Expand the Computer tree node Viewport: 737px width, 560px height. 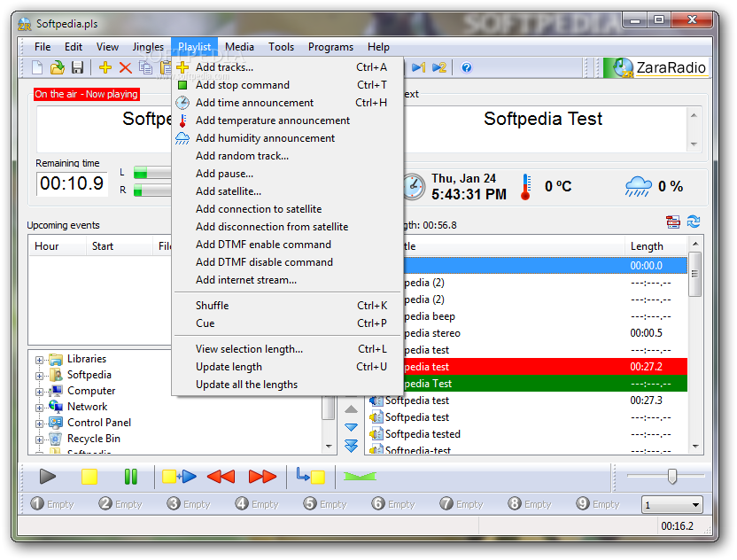pyautogui.click(x=40, y=393)
